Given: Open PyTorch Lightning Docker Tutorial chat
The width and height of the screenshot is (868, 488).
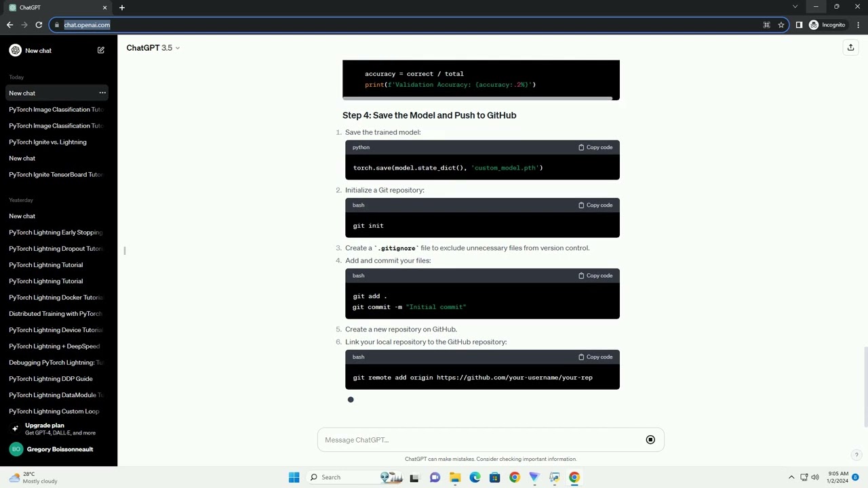Looking at the screenshot, I should 58,297.
